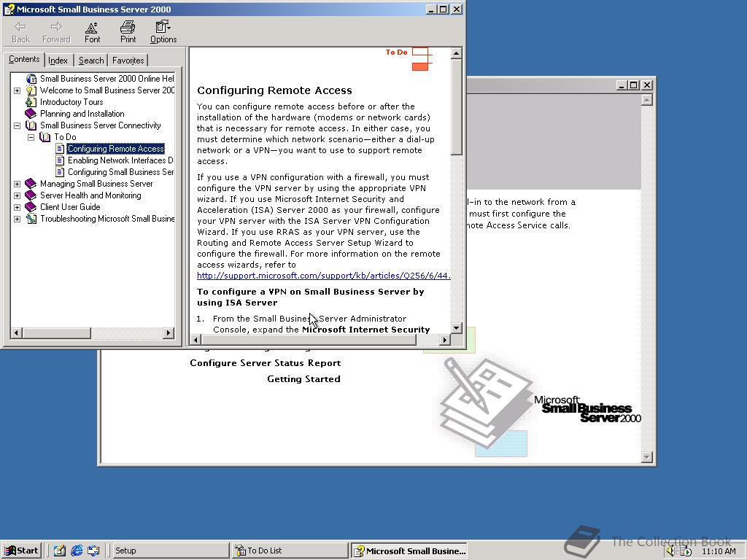
Task: Expand the Client User Guide tree node
Action: pyautogui.click(x=16, y=206)
